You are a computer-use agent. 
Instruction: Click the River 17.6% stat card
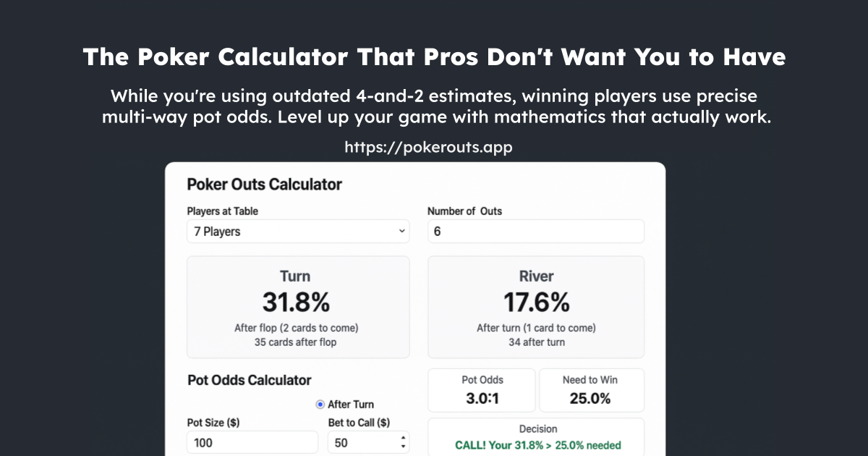[535, 306]
